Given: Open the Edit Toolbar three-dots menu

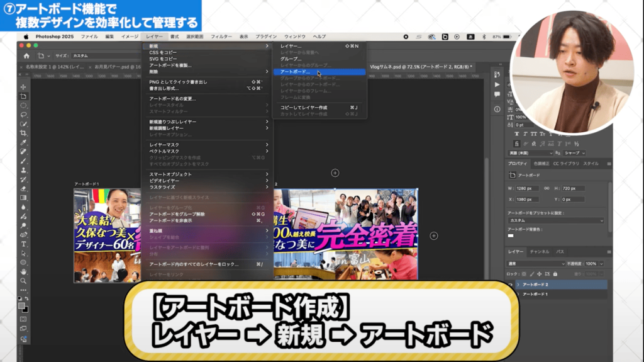Looking at the screenshot, I should (23, 290).
